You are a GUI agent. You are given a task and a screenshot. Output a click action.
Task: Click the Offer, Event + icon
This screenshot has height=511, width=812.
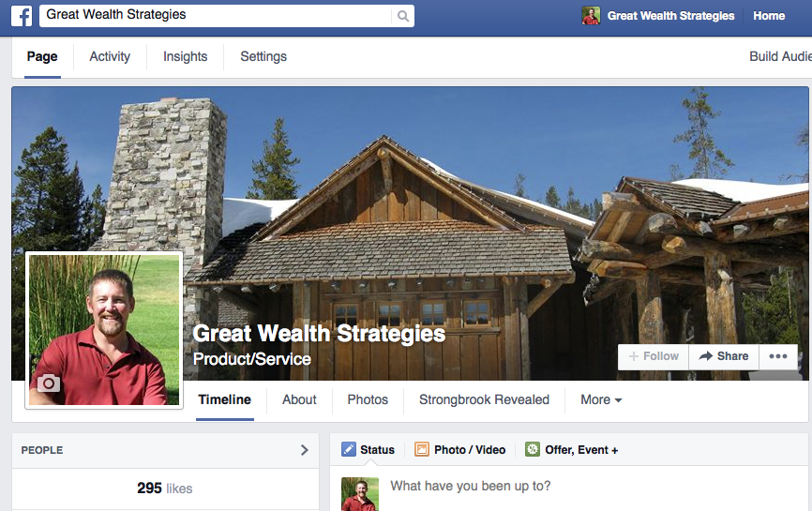tap(533, 449)
